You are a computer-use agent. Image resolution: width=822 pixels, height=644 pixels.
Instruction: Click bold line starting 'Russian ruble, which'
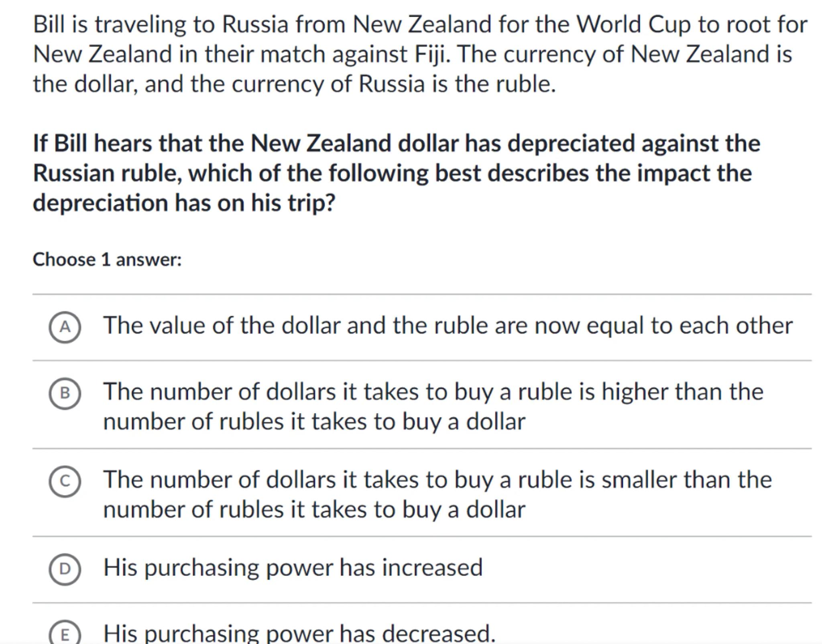392,173
